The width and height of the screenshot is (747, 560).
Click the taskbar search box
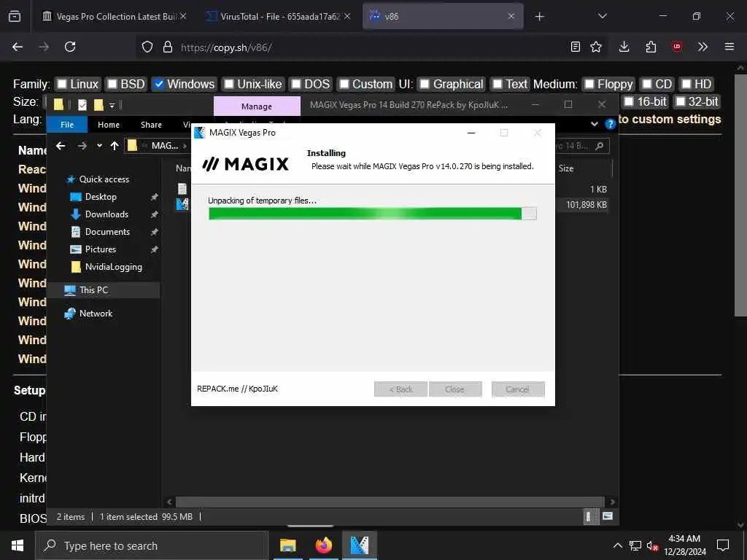(x=152, y=545)
